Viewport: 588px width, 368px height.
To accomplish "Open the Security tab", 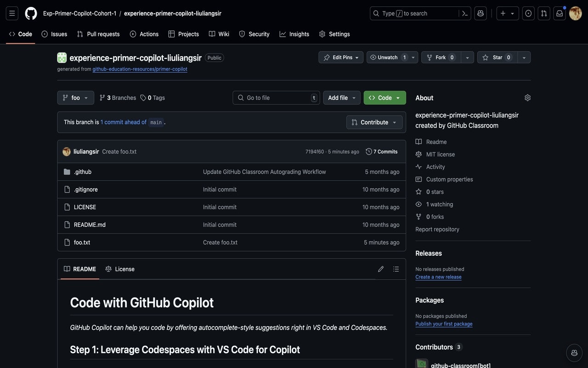I will pyautogui.click(x=254, y=34).
